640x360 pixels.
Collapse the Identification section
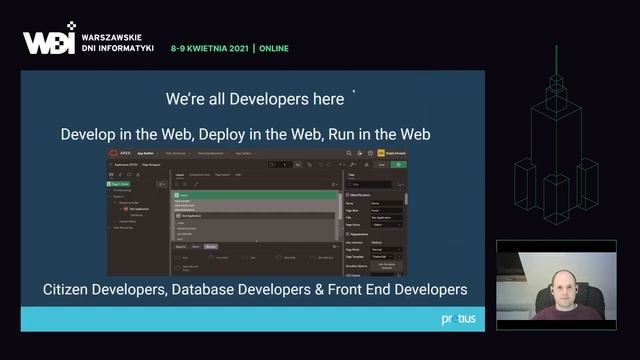click(347, 195)
